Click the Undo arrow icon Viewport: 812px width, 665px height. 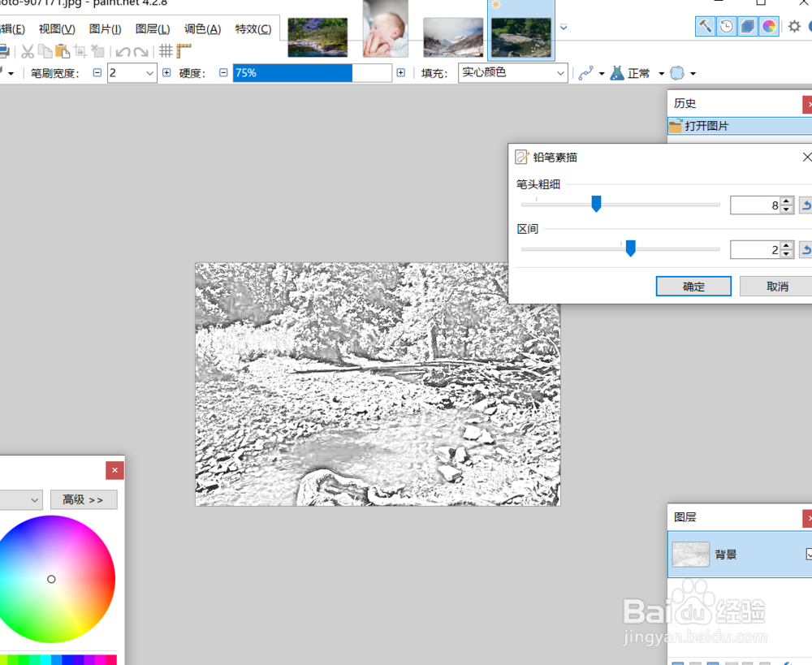pos(122,52)
